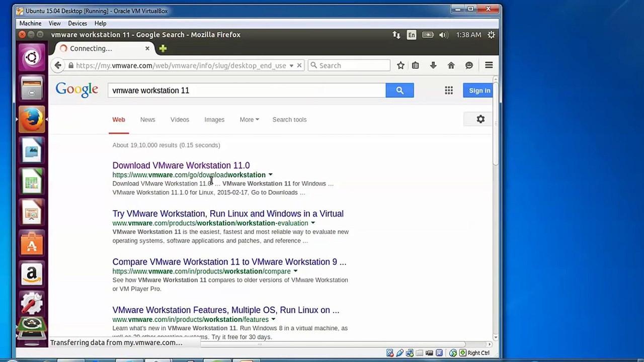Click Google Sign in button
644x362 pixels.
tap(478, 90)
